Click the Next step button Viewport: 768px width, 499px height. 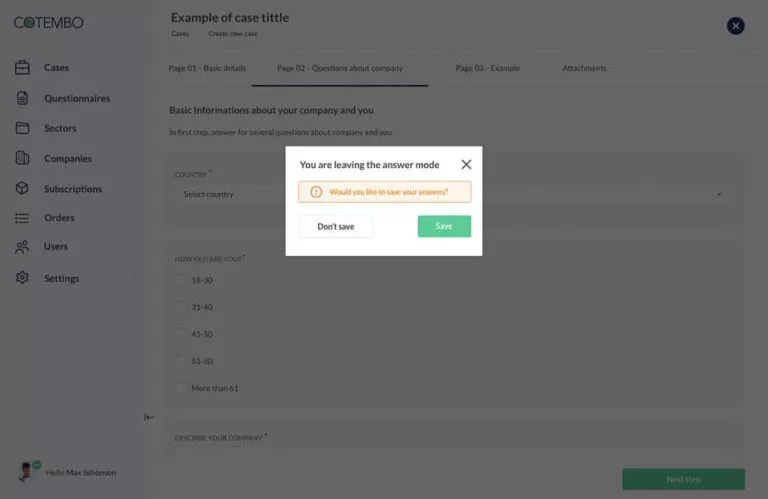coord(683,479)
